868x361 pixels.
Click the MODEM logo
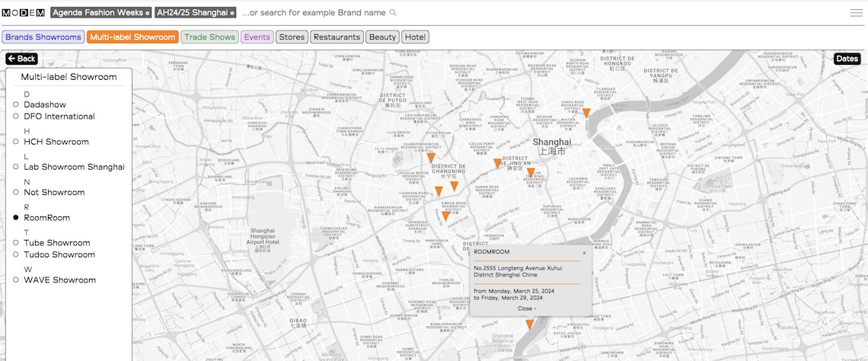pyautogui.click(x=23, y=13)
